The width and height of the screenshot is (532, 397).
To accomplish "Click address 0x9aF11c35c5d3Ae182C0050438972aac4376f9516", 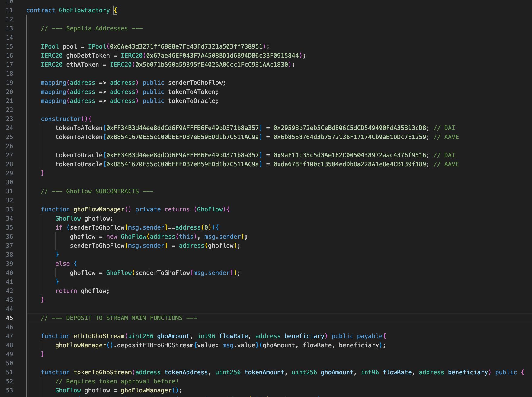I will (350, 155).
